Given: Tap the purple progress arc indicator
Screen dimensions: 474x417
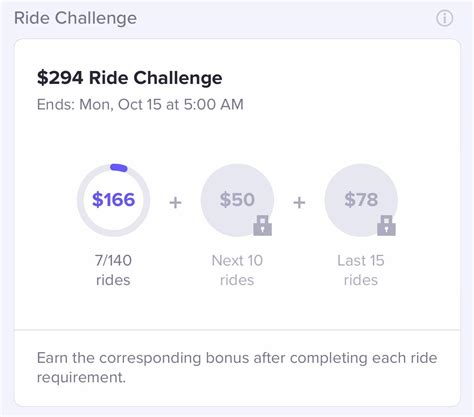Looking at the screenshot, I should [119, 168].
